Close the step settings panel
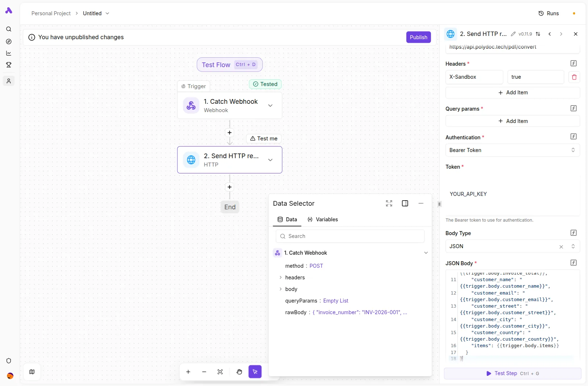This screenshot has width=588, height=386. 575,34
